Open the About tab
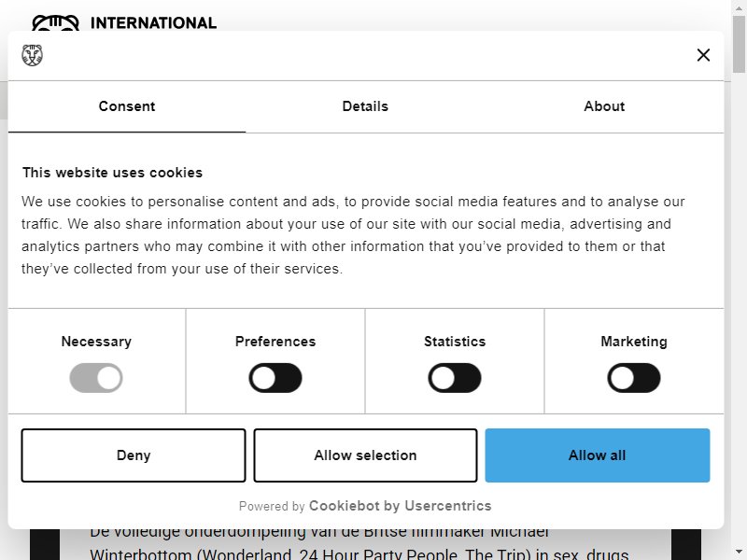Image resolution: width=747 pixels, height=560 pixels. pyautogui.click(x=604, y=106)
